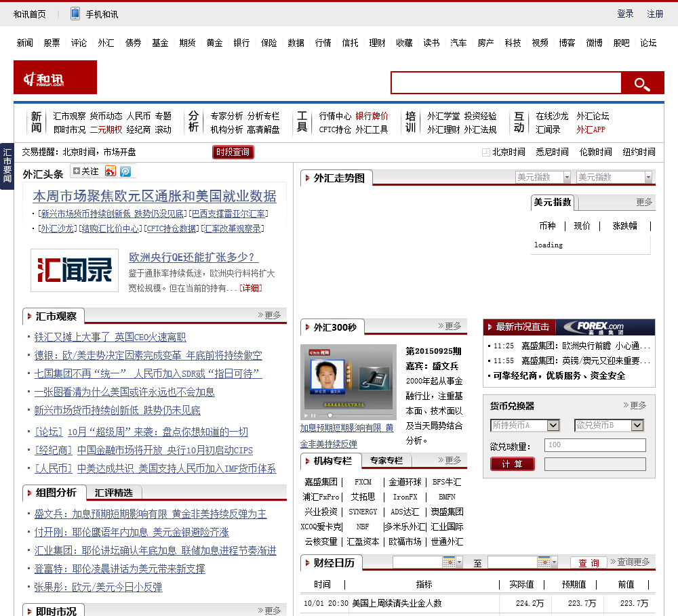Click the red 外汇APP link
The image size is (678, 616).
[591, 129]
